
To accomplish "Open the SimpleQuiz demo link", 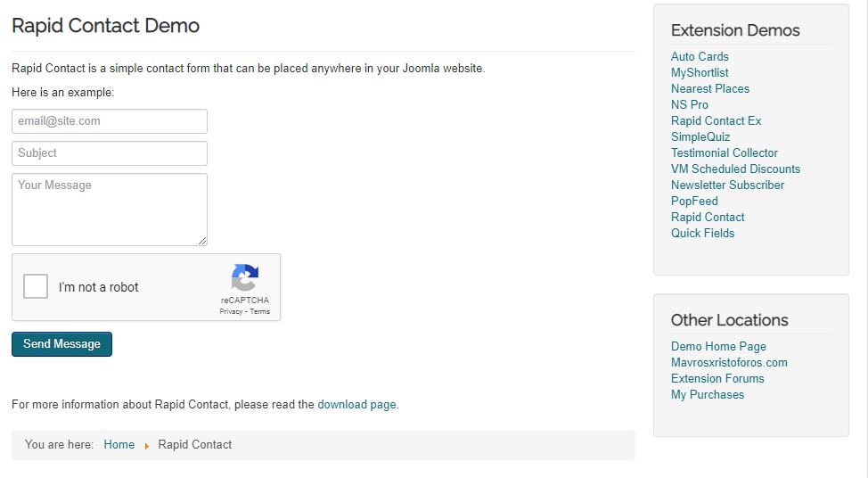I will pyautogui.click(x=700, y=136).
